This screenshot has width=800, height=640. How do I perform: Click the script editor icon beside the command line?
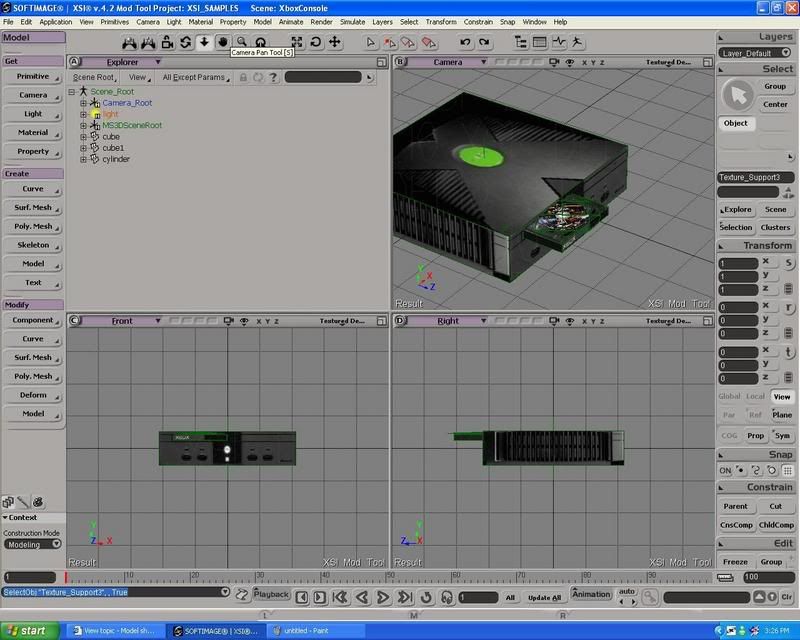pyautogui.click(x=242, y=595)
